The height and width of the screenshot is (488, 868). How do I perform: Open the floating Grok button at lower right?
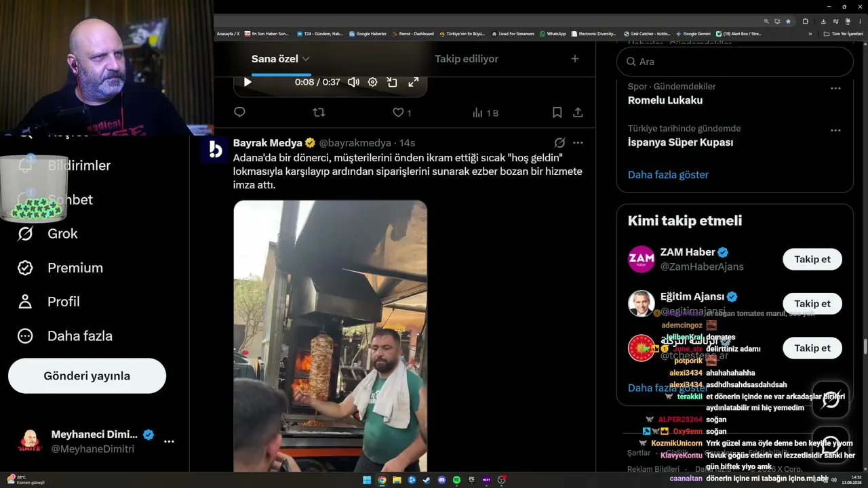point(831,400)
